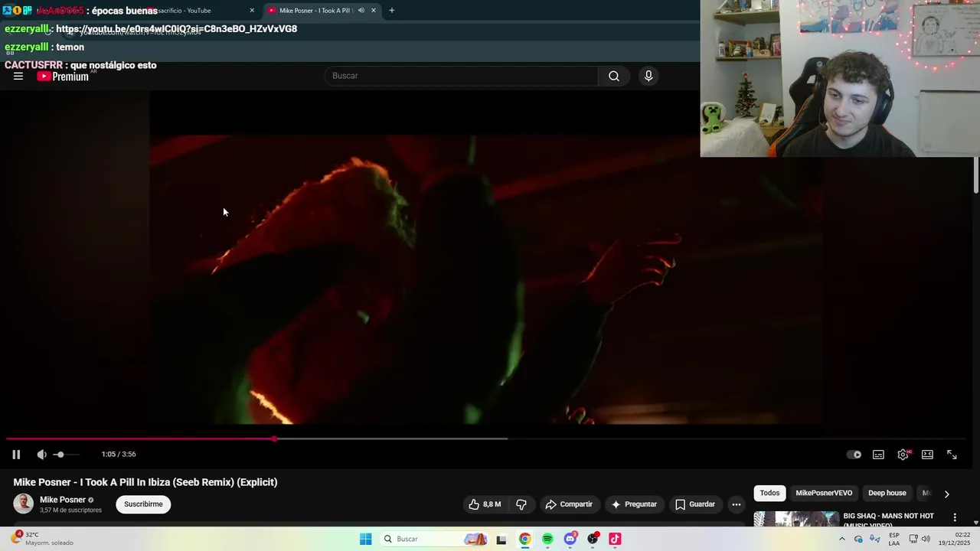Screen dimensions: 980x551
Task: Open the BIG SHAQ - MANS NOT HOT thumbnail
Action: [796, 519]
